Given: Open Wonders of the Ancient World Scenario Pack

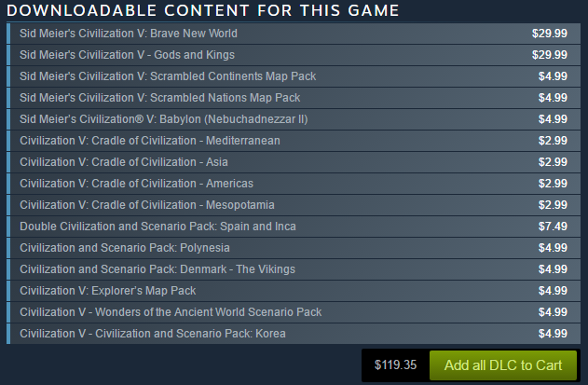Looking at the screenshot, I should point(171,312).
